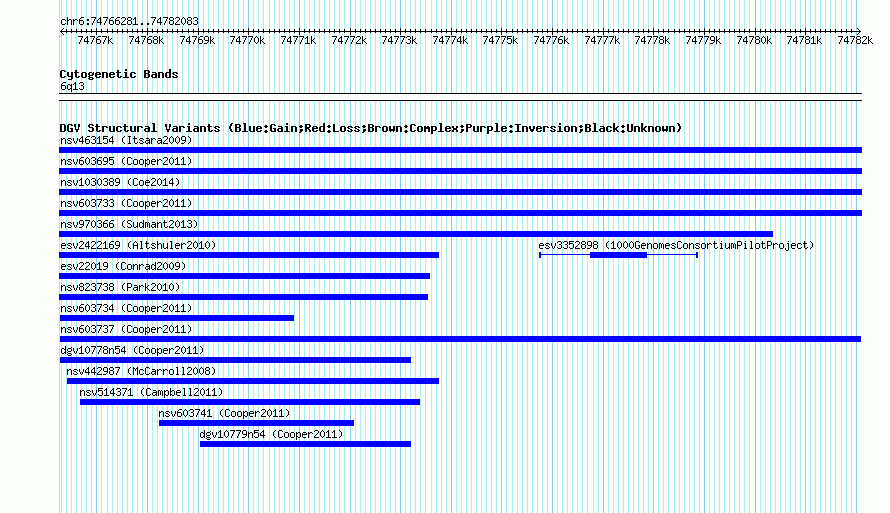Open nsv514371 (Campbell2011) label

click(151, 392)
